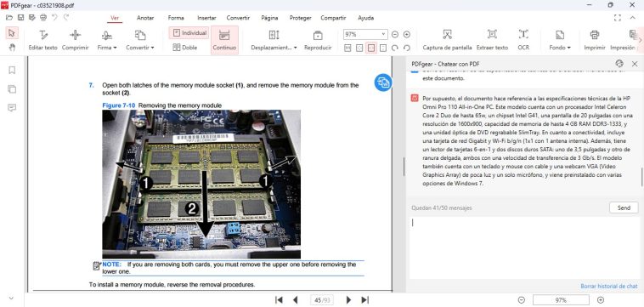Open the bookmarks panel in left sidebar
Screen dimensions: 644x307
(12, 71)
